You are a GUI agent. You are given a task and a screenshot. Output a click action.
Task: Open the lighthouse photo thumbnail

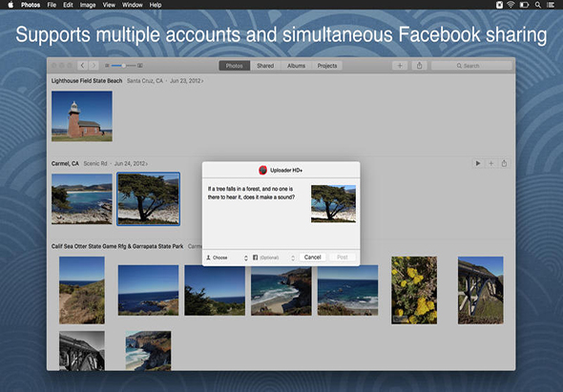[x=82, y=116]
